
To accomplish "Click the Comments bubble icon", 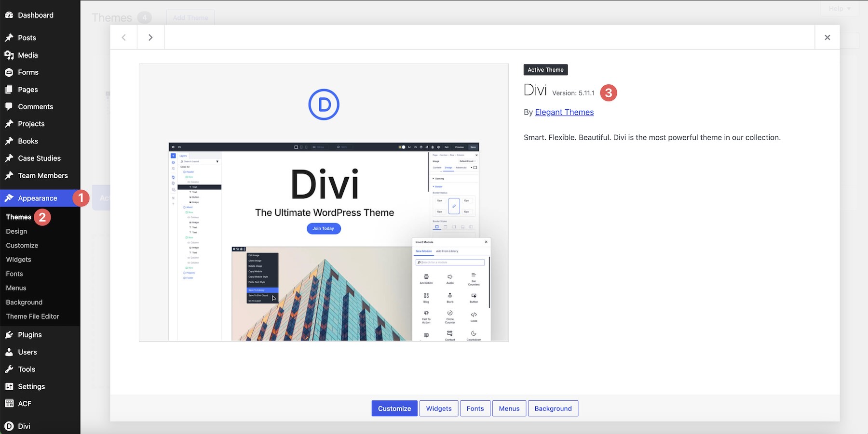I will 9,106.
